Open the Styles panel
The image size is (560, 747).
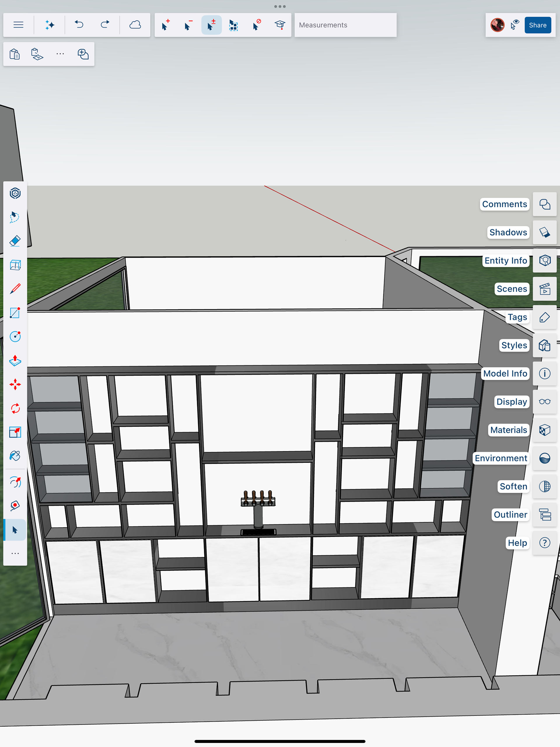point(545,345)
